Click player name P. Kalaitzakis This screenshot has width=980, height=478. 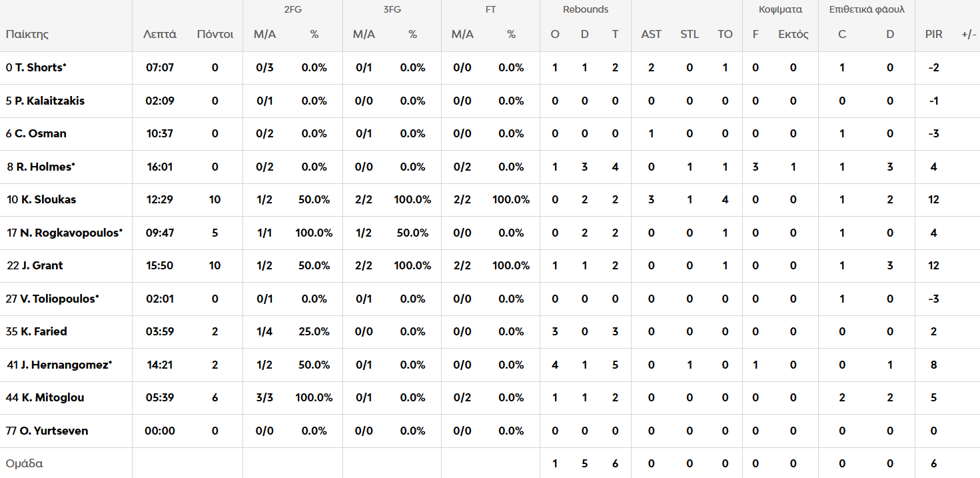point(49,101)
